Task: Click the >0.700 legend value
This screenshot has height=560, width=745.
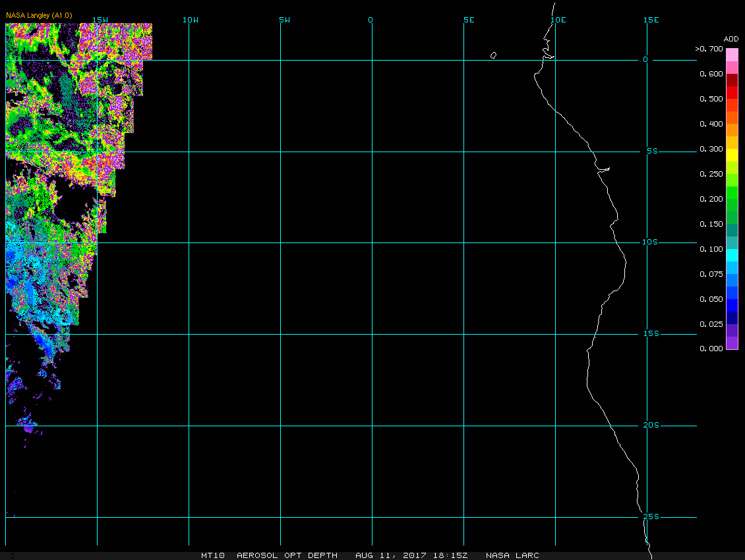Action: coord(709,49)
